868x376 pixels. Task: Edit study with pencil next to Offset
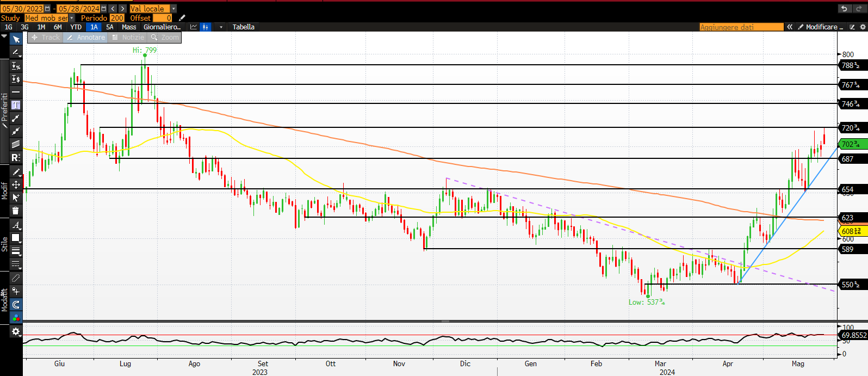pos(182,18)
